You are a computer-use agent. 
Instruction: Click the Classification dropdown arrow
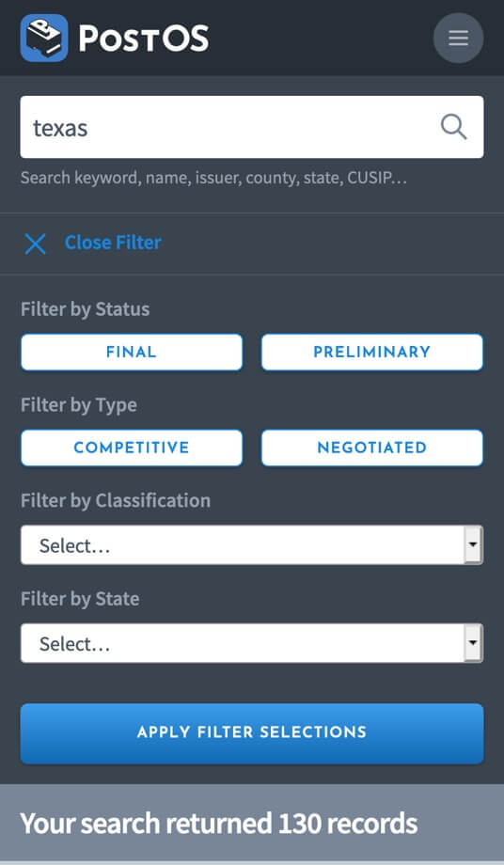473,545
